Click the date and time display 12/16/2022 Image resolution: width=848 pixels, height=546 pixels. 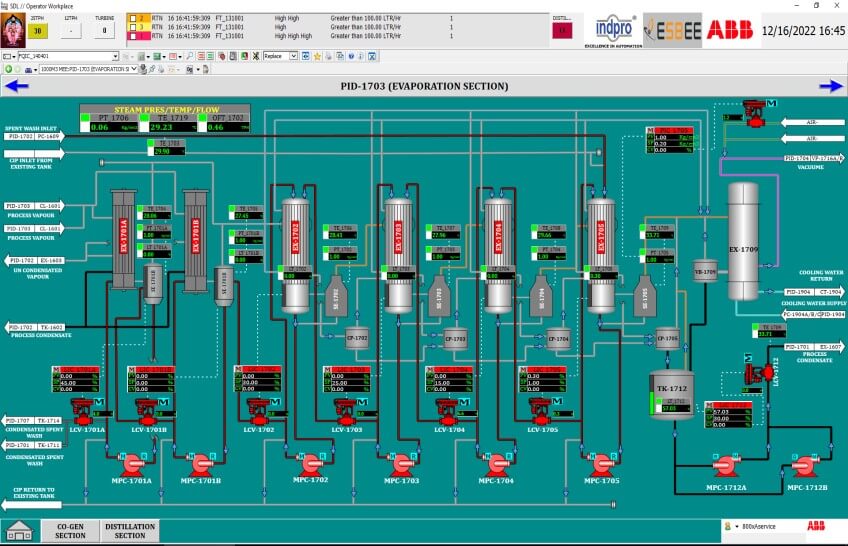coord(803,30)
